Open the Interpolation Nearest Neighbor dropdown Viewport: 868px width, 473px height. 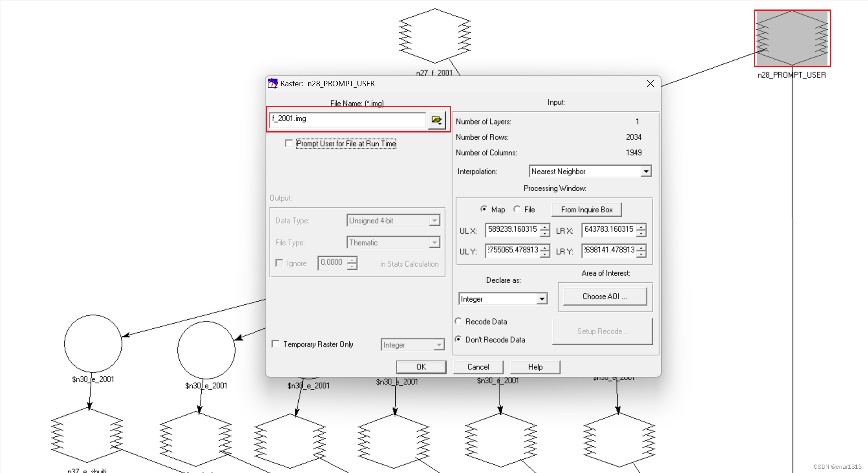click(x=646, y=171)
